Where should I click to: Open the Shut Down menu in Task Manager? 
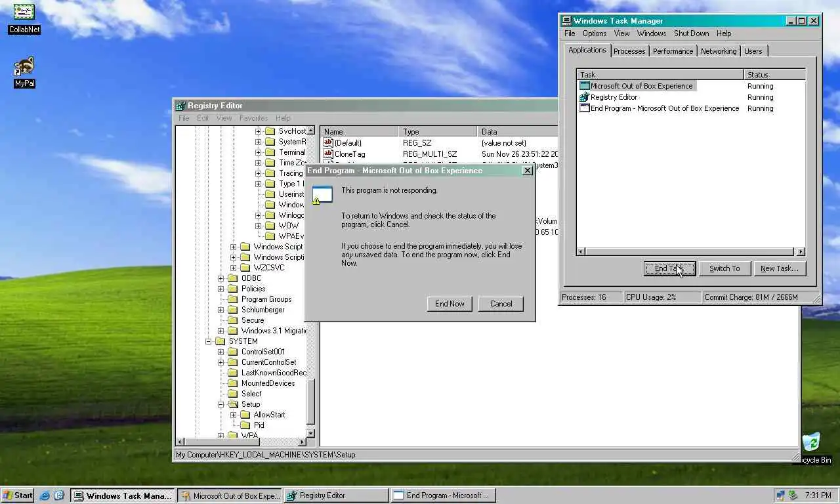click(x=691, y=33)
